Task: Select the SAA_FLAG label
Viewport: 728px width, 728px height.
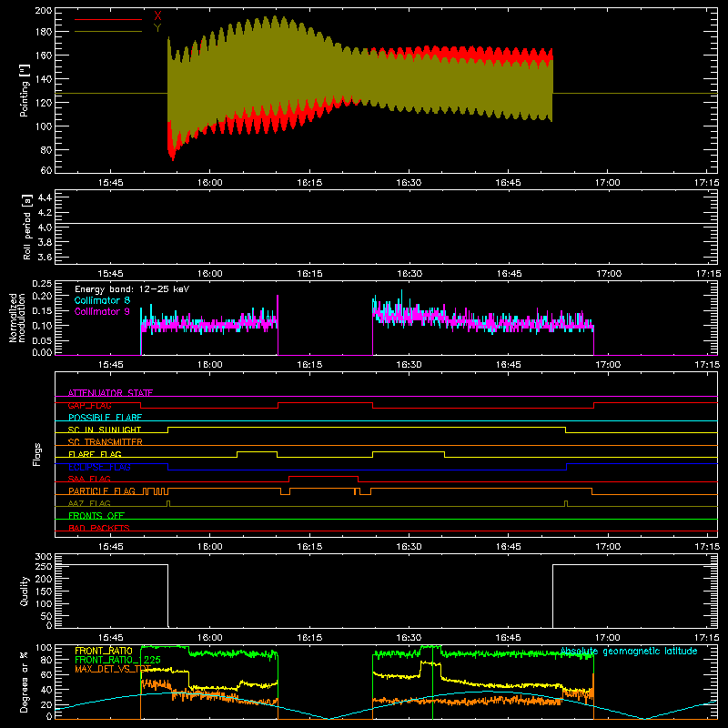Action: click(x=89, y=479)
